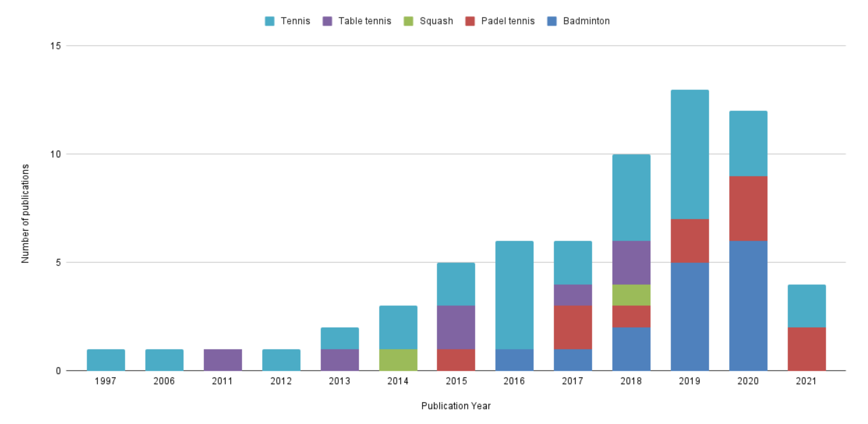Click the Squash legend green swatch
The image size is (868, 424).
click(x=408, y=21)
